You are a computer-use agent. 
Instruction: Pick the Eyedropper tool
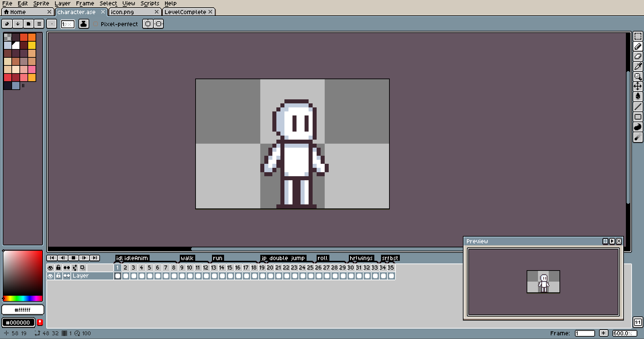tap(638, 66)
